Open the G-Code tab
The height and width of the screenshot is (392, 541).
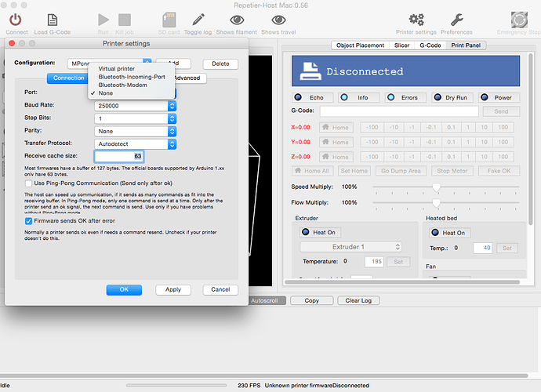coord(430,45)
